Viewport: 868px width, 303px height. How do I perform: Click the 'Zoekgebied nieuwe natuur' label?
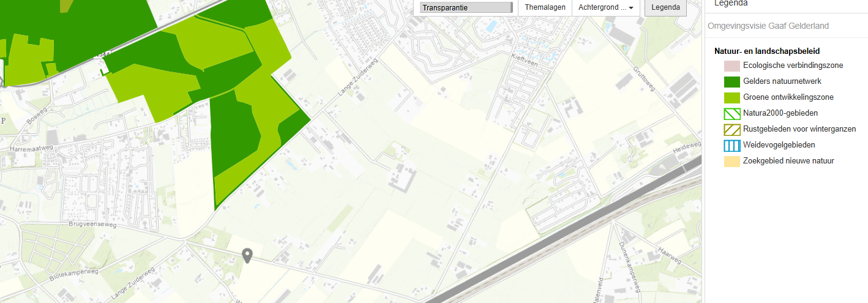(x=788, y=161)
